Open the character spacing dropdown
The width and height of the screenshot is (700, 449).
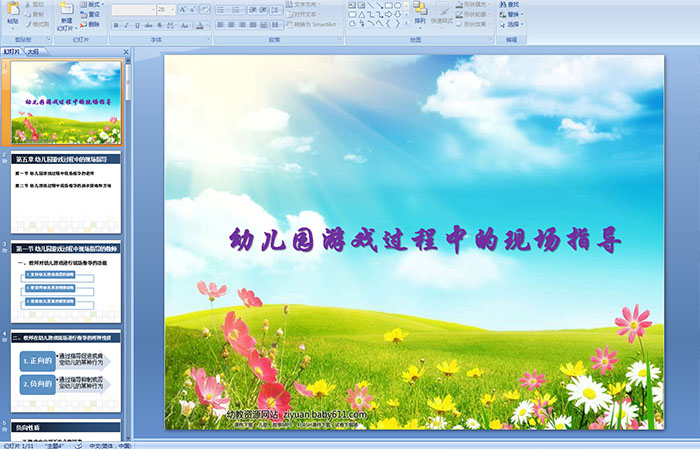point(172,25)
